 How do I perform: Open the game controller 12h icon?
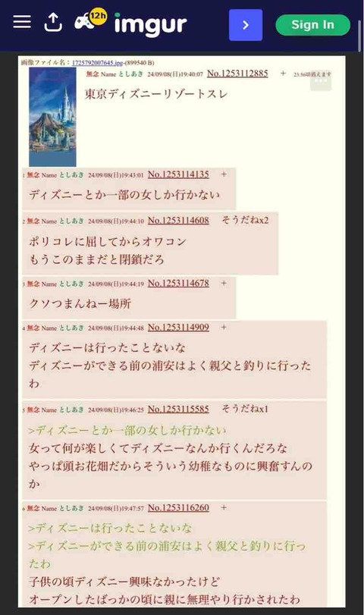tap(90, 20)
